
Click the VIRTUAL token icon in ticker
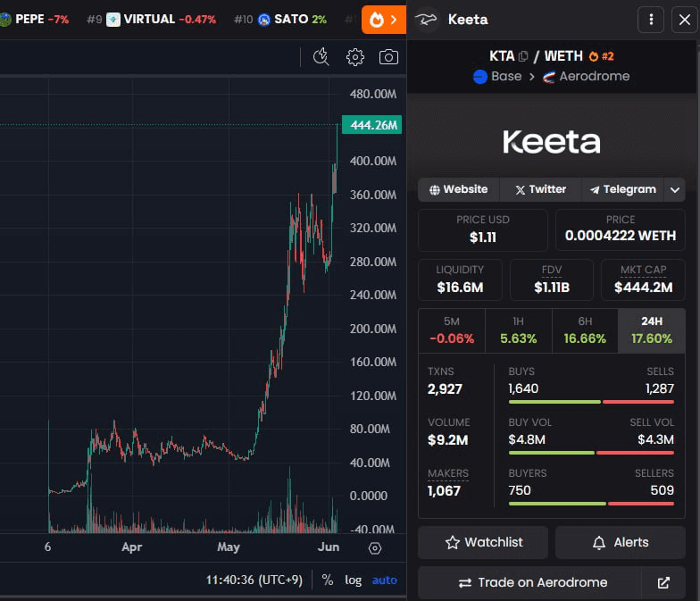point(112,20)
